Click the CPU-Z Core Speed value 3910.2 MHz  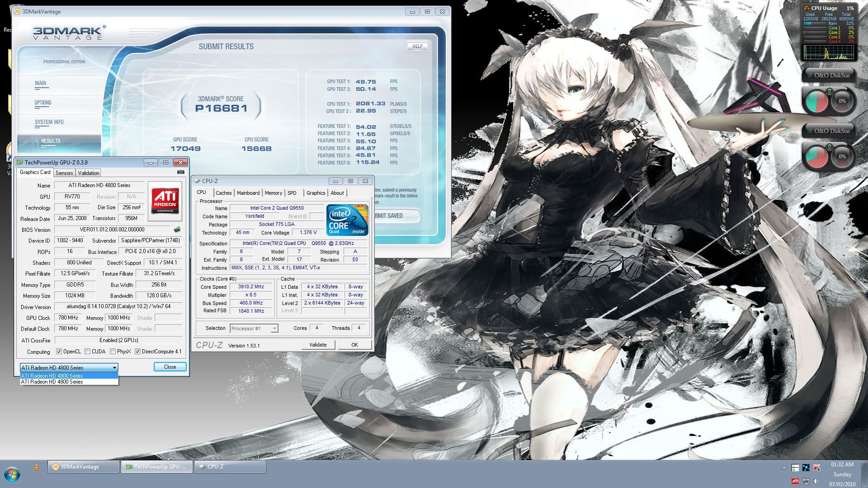click(251, 287)
